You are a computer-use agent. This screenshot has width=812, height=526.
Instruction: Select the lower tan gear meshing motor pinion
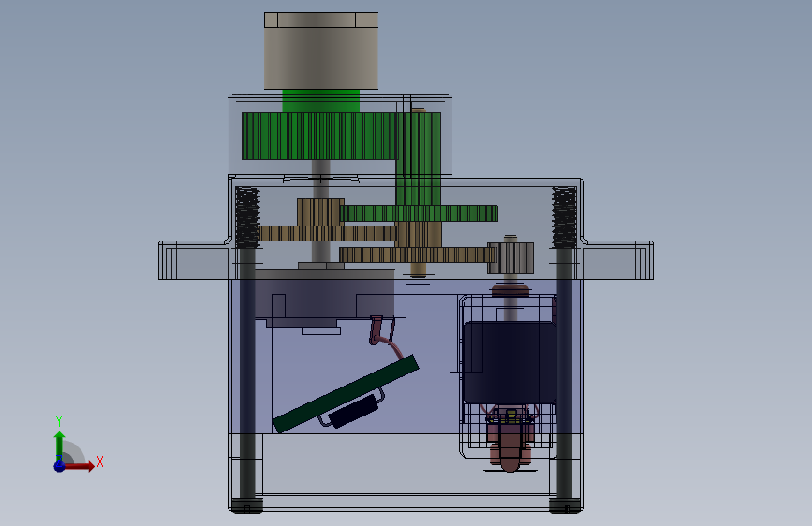click(418, 255)
